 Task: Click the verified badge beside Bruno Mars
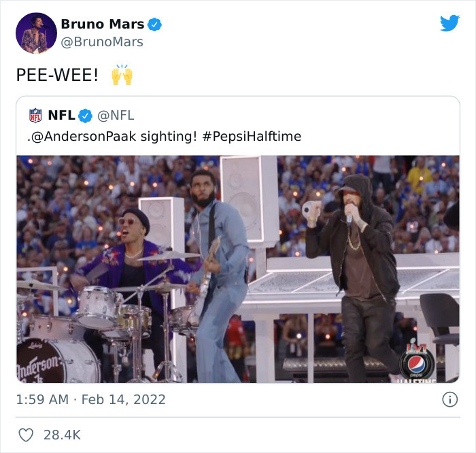(155, 24)
